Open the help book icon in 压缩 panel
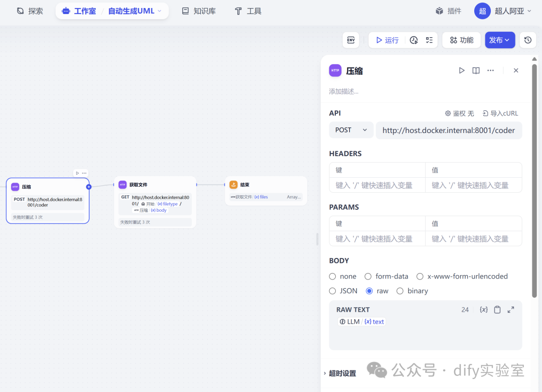The height and width of the screenshot is (392, 542). [x=476, y=70]
